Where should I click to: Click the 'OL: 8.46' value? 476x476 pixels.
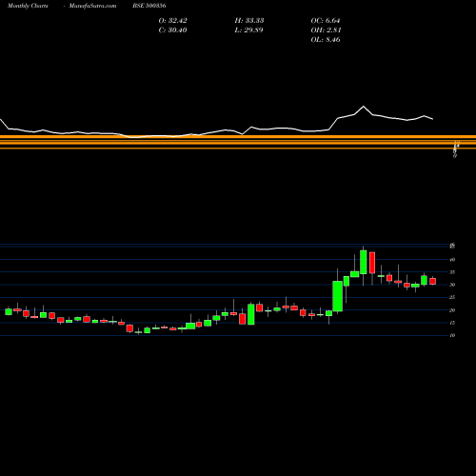click(x=326, y=40)
